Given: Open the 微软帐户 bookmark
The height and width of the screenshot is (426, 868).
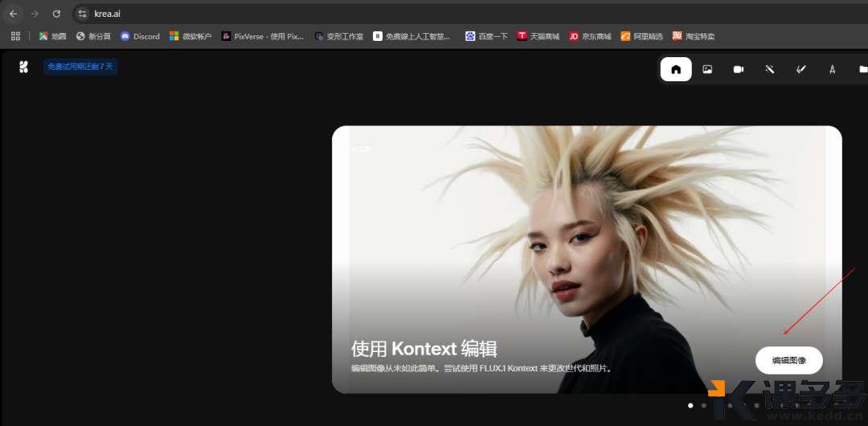Looking at the screenshot, I should click(190, 36).
